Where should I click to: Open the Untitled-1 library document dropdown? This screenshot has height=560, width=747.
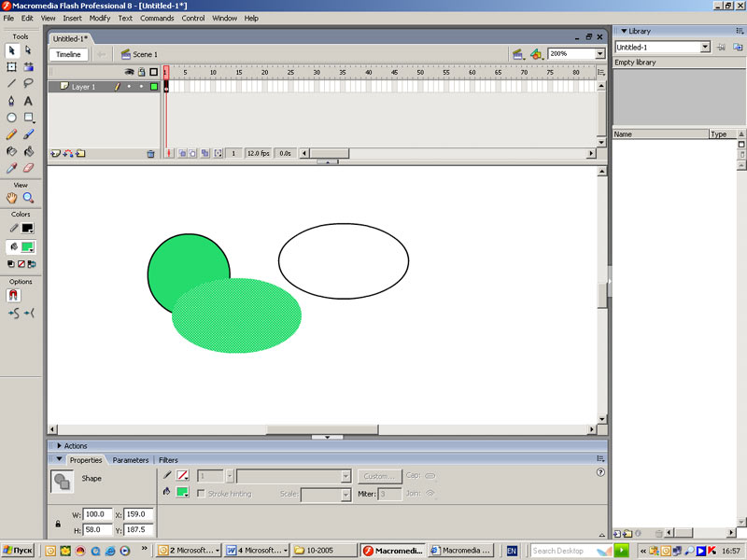(x=705, y=47)
